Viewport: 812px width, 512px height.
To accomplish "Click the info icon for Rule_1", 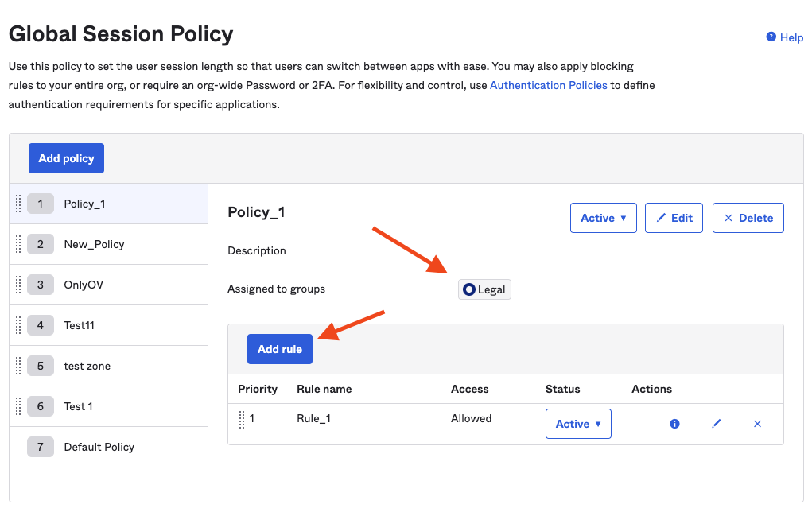I will 674,424.
